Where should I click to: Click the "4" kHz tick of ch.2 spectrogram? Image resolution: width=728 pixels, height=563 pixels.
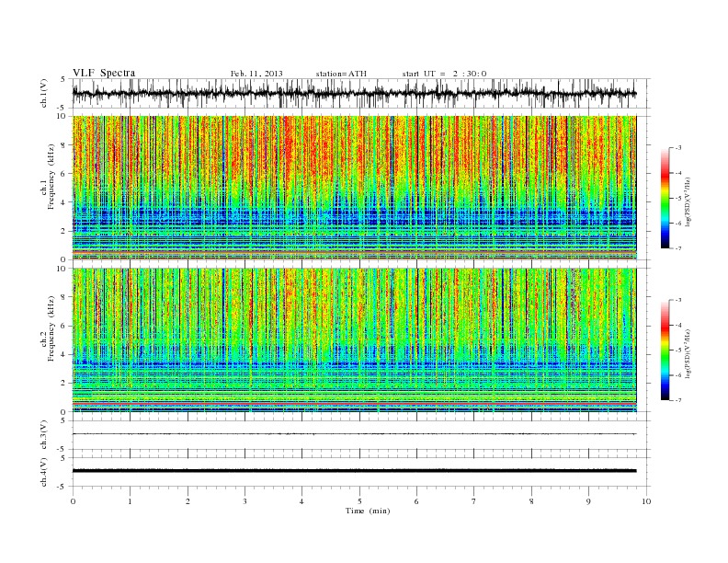point(63,355)
